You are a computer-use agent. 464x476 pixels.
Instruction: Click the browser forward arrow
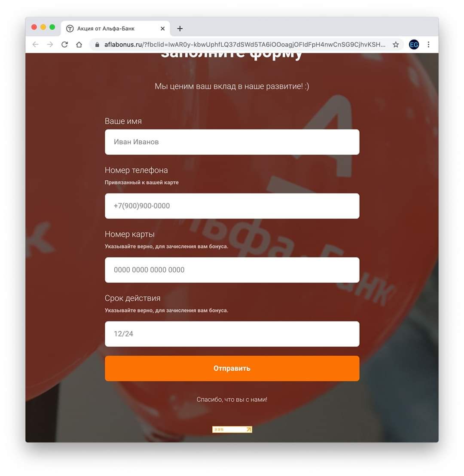pyautogui.click(x=50, y=45)
